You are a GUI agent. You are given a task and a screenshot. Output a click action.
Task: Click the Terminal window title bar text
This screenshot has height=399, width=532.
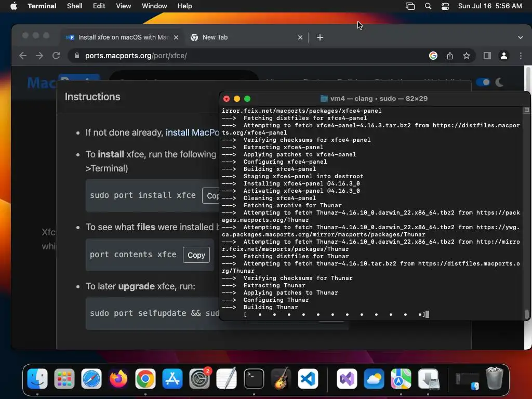(379, 98)
